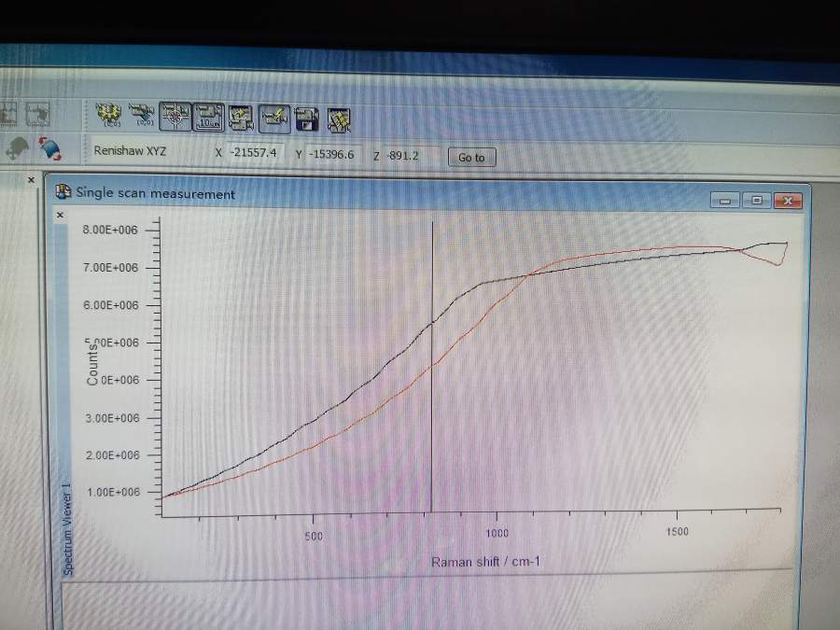Click the save video image icon
The width and height of the screenshot is (840, 630).
306,119
